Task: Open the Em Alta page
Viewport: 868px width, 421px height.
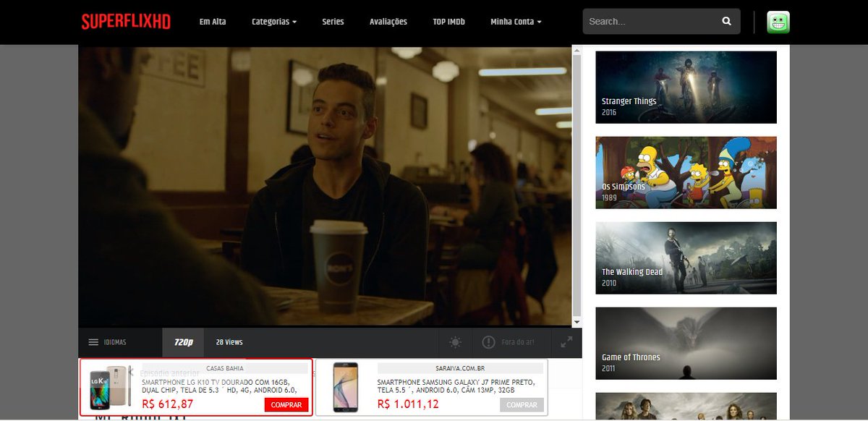Action: click(213, 22)
